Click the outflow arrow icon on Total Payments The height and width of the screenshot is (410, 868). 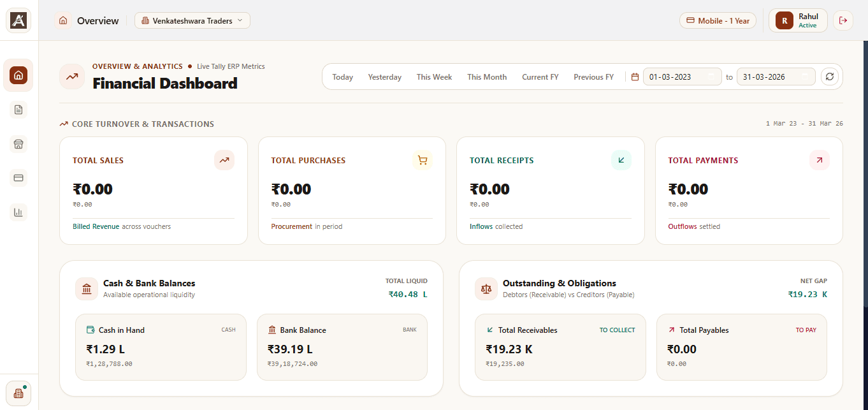[820, 160]
